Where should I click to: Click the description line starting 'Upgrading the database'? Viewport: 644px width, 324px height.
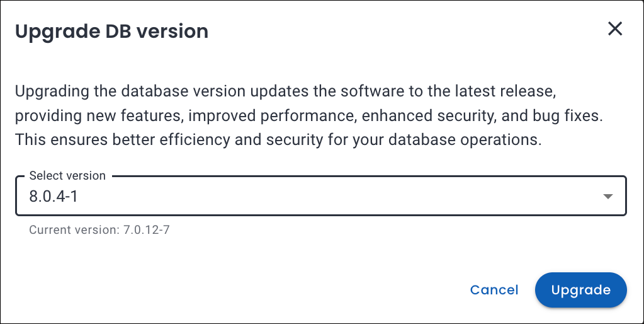pos(285,91)
